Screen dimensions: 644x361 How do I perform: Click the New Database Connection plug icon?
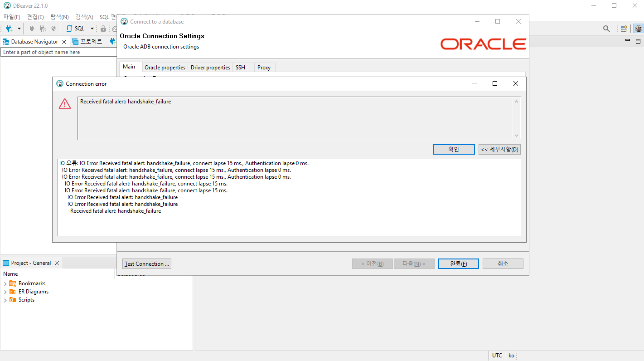(x=9, y=29)
